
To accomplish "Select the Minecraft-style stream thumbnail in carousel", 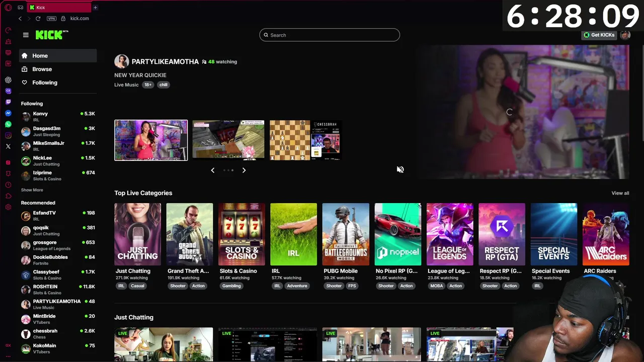I will point(228,140).
